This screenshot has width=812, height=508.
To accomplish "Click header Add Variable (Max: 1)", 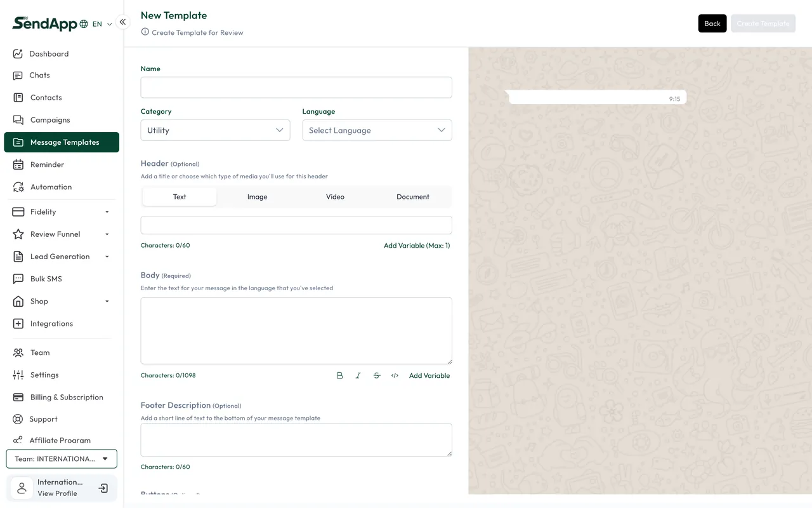I will click(417, 246).
